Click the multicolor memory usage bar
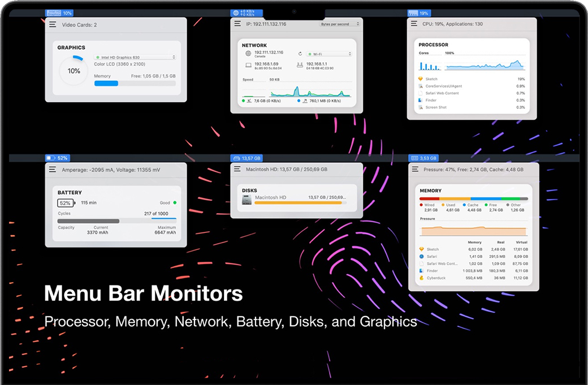588x385 pixels. tap(474, 198)
